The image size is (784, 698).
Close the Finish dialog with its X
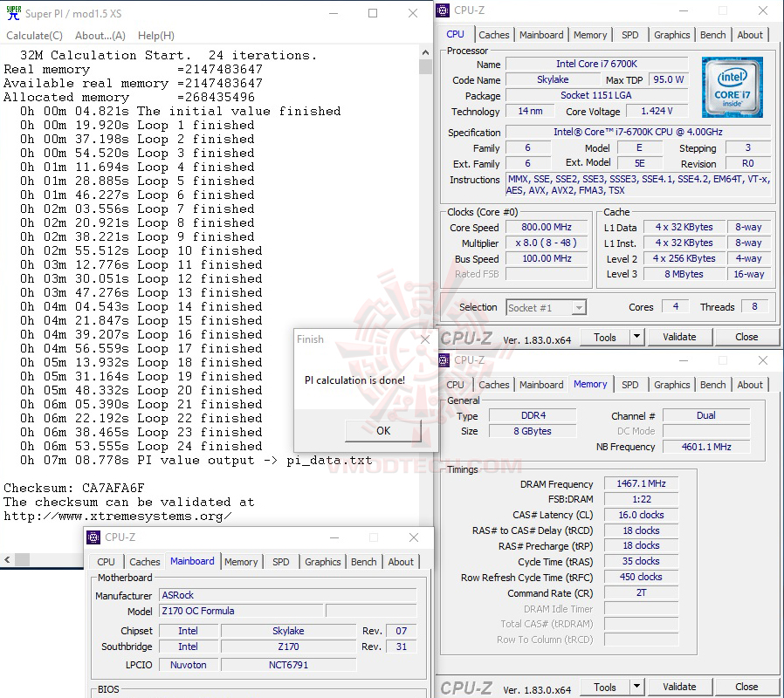[425, 339]
